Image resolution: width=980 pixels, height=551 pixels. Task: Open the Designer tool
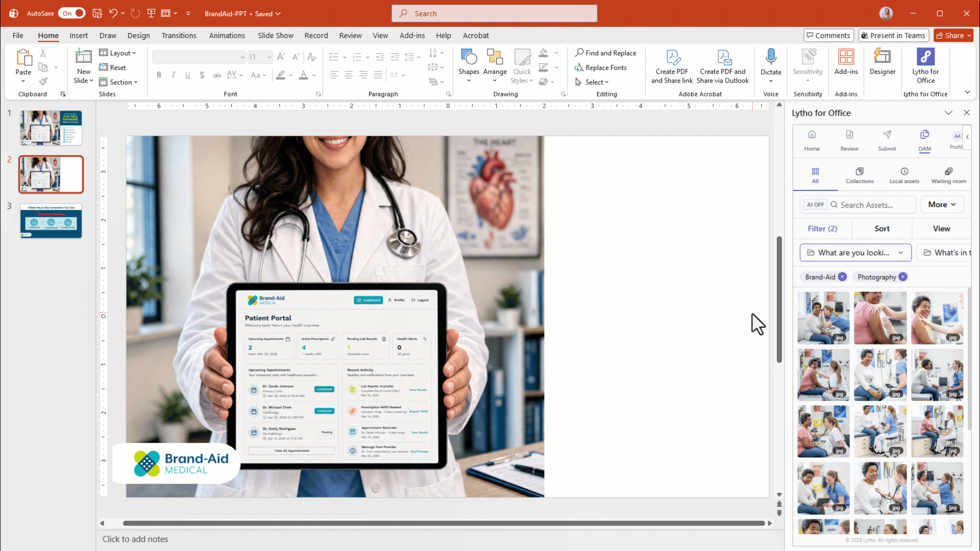coord(882,62)
